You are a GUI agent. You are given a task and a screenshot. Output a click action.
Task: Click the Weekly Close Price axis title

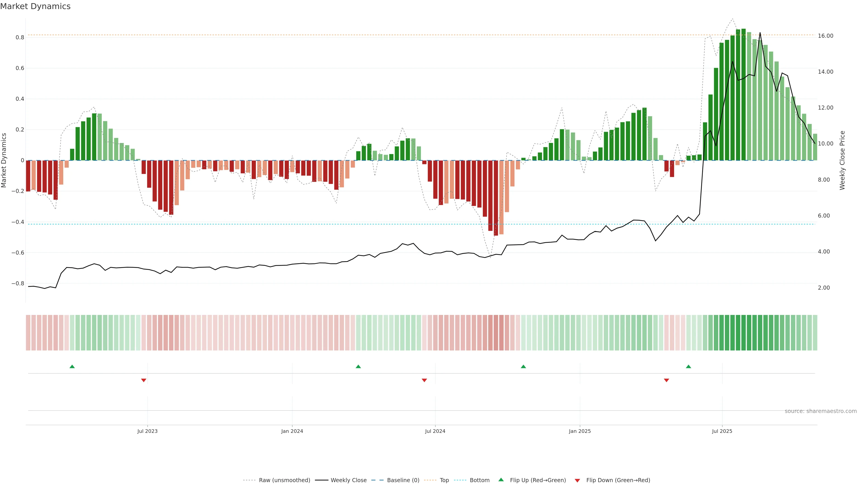click(842, 160)
